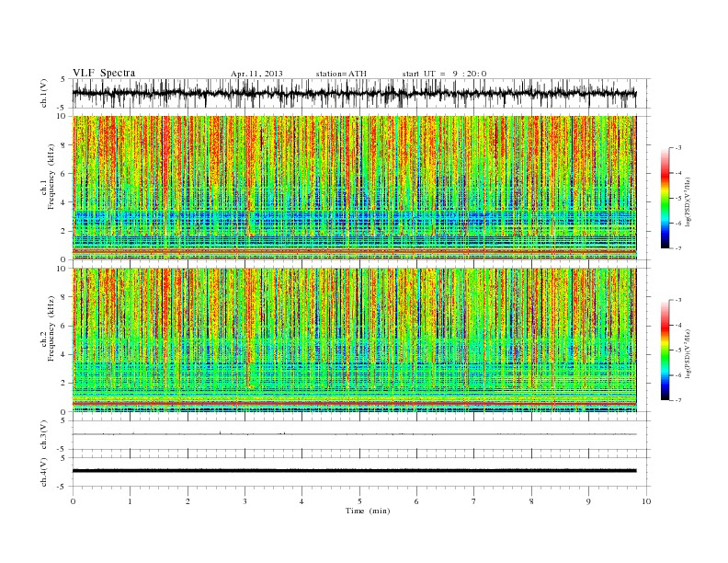Click the thick ch.4 voltage trace
This screenshot has width=728, height=563.
pyautogui.click(x=354, y=471)
